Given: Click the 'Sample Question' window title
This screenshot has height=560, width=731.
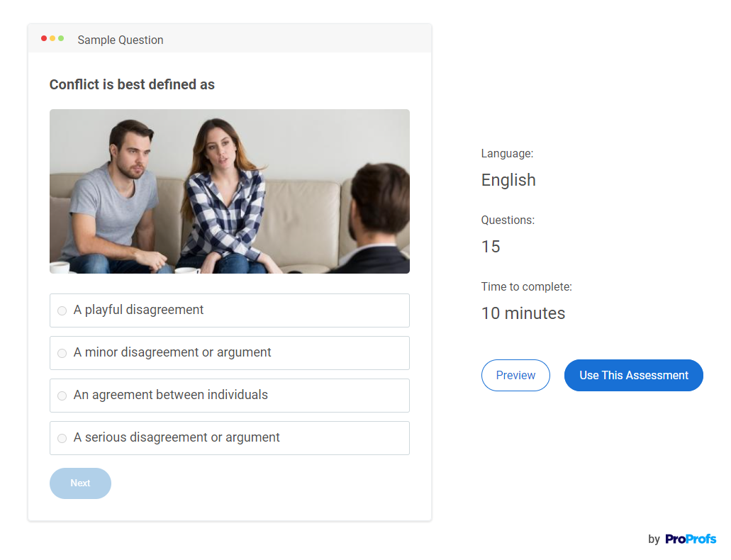Looking at the screenshot, I should (121, 40).
